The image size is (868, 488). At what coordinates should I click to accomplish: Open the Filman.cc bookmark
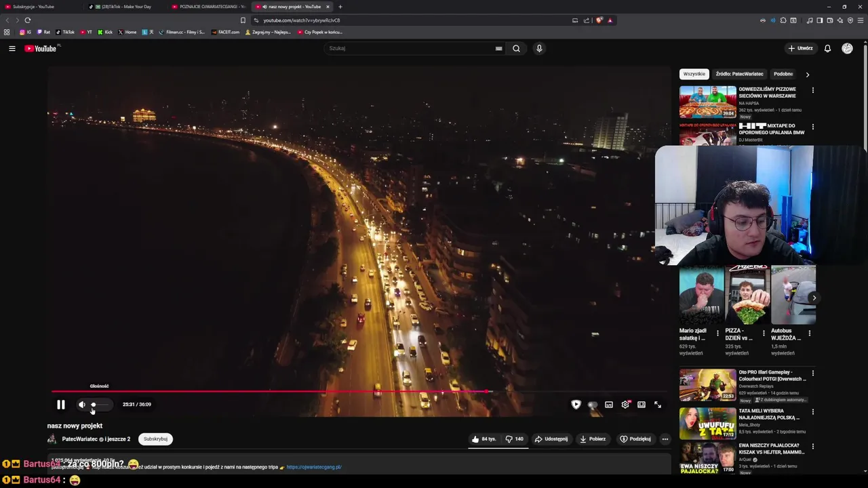click(x=182, y=32)
